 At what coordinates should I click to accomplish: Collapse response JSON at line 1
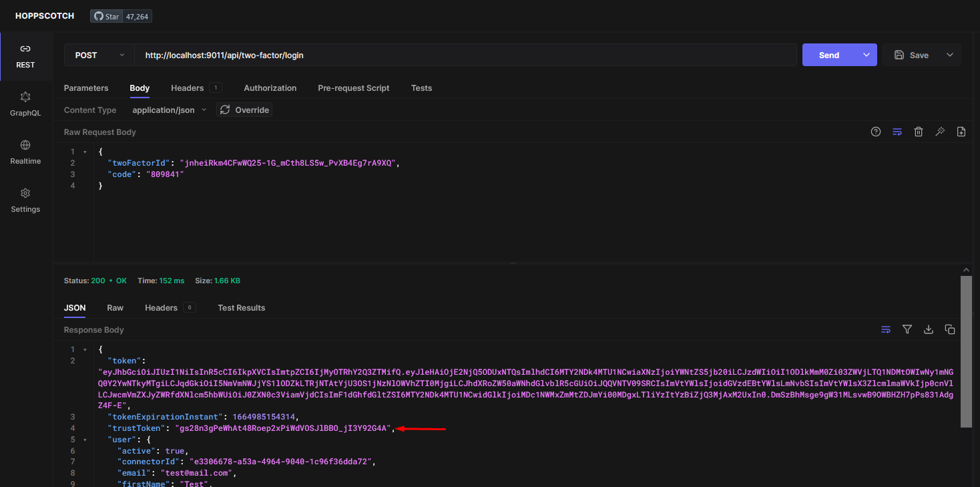[85, 349]
